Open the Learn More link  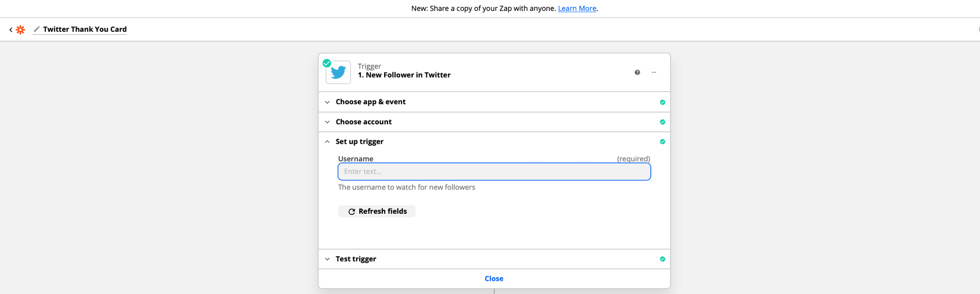tap(577, 8)
